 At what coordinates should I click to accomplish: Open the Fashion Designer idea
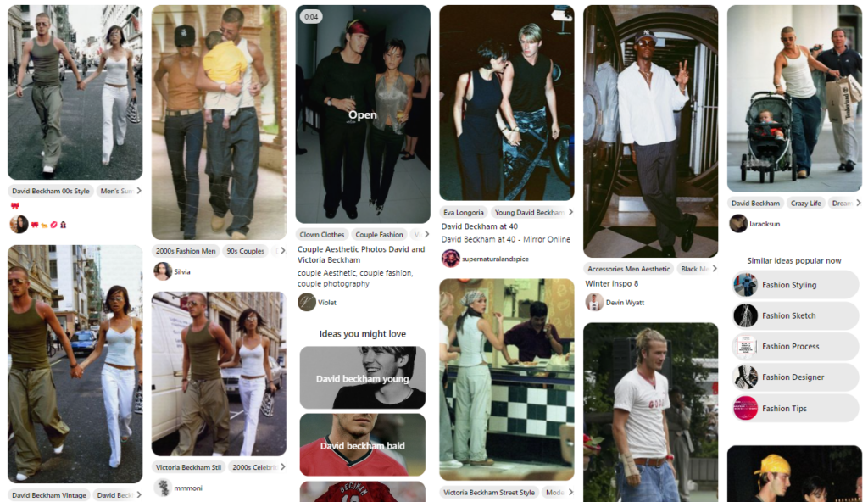pos(795,377)
